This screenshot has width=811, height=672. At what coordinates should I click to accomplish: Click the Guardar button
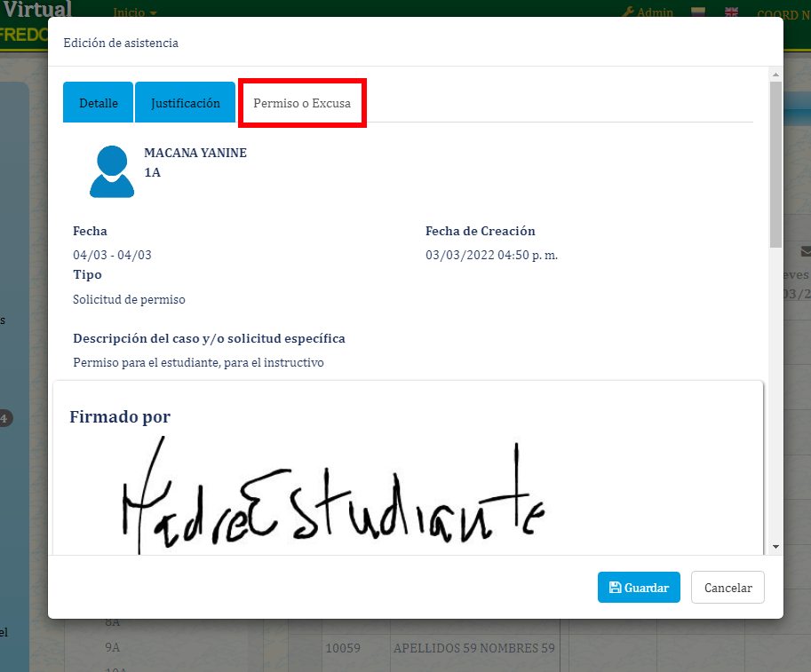coord(639,588)
